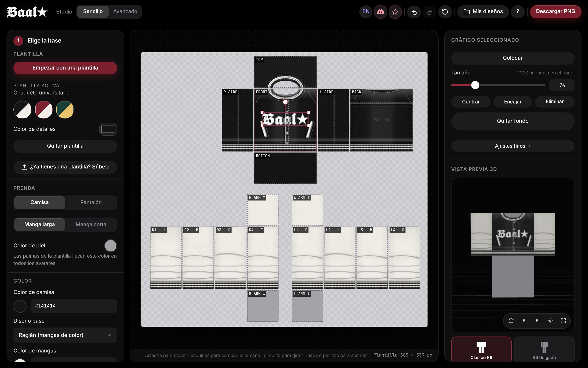588x368 pixels.
Task: Switch language to EN
Action: coord(366,12)
